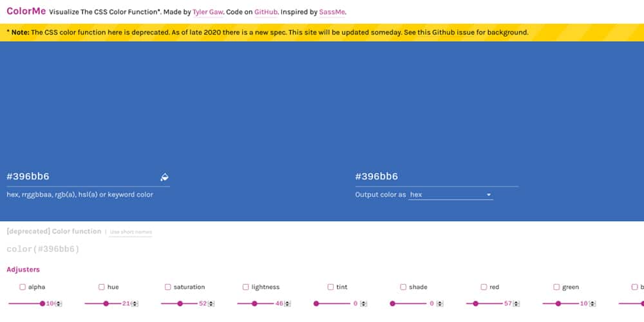Image resolution: width=644 pixels, height=322 pixels.
Task: Enable the lightness adjuster checkbox
Action: coord(245,287)
